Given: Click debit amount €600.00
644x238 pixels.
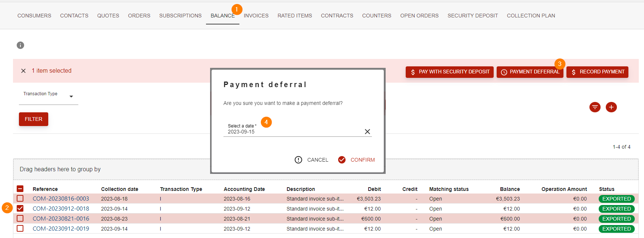Looking at the screenshot, I should coord(371,219).
